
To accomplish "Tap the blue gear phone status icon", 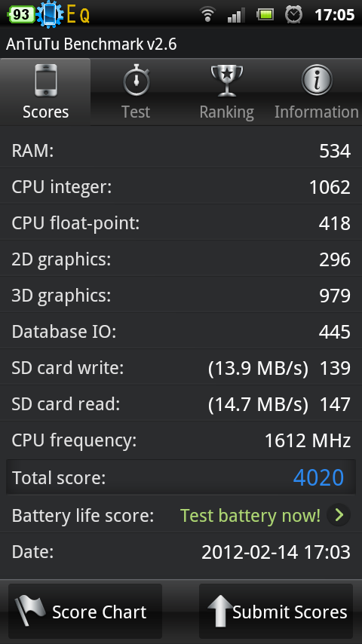I will click(50, 14).
